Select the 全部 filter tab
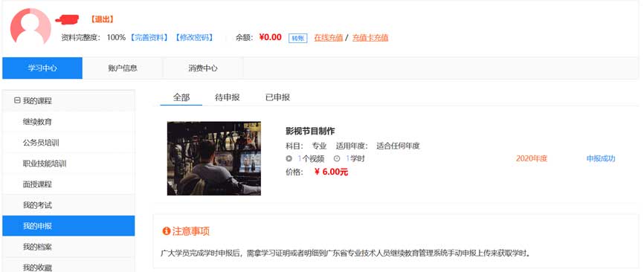This screenshot has height=272, width=644. 181,97
